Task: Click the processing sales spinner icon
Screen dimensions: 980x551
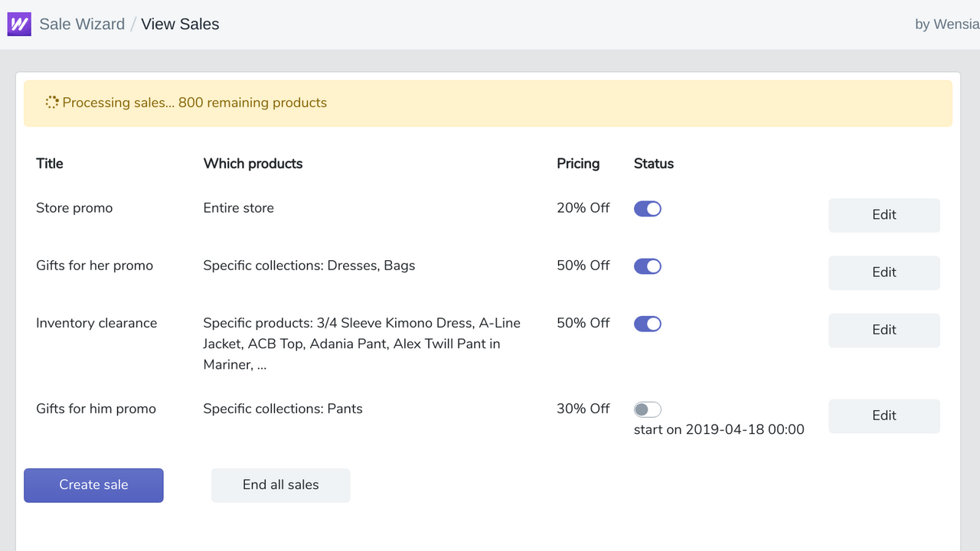Action: 52,103
